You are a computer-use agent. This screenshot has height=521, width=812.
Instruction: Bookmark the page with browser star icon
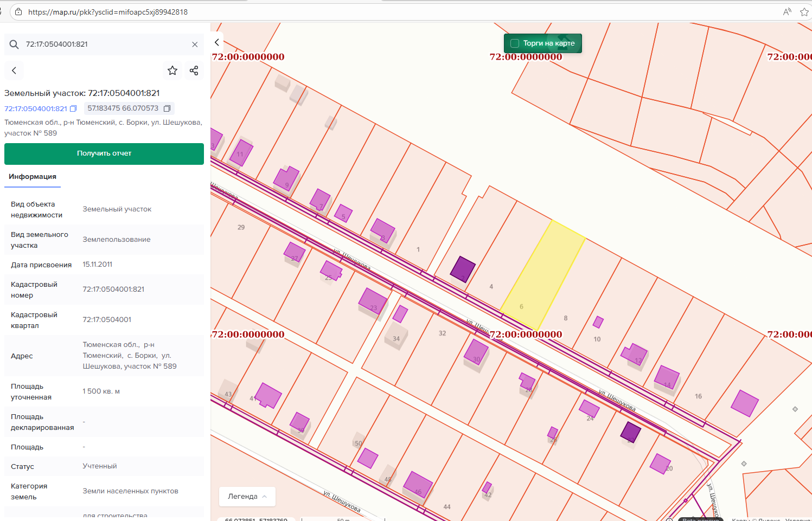click(x=804, y=12)
